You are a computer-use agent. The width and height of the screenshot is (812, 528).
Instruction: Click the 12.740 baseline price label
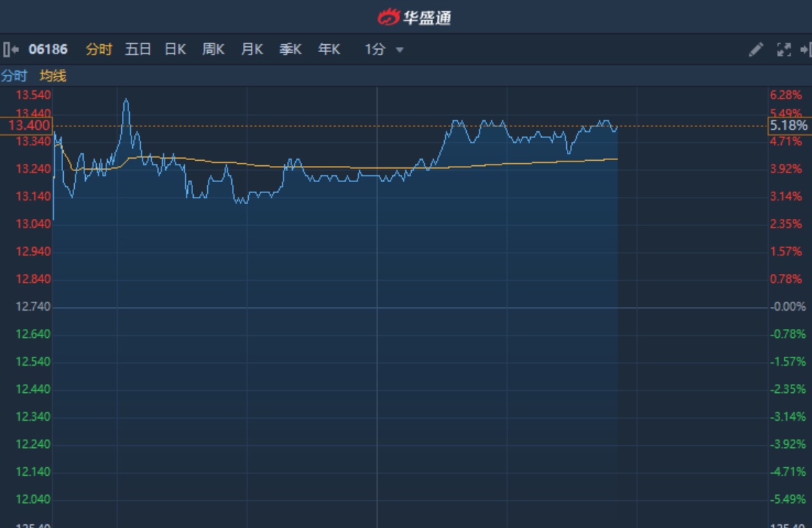point(33,306)
